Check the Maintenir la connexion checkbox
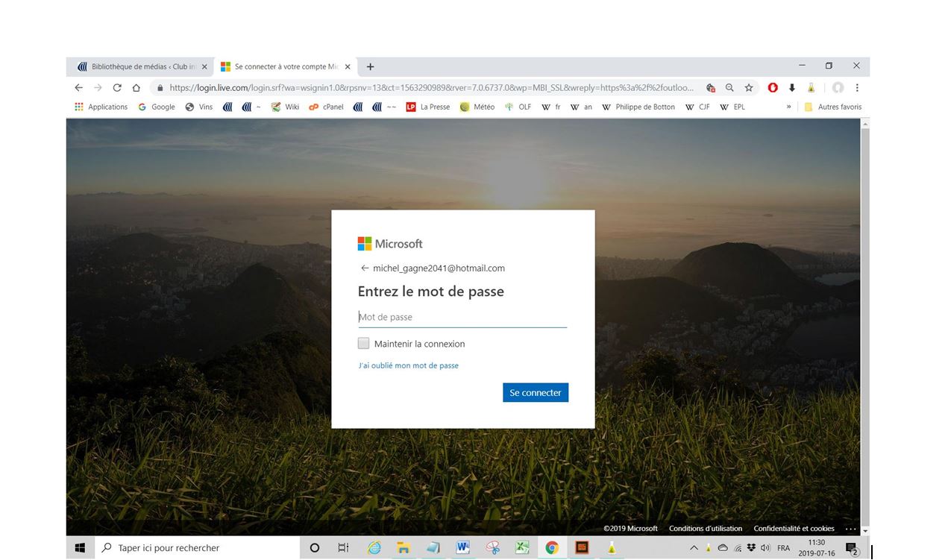 (363, 344)
